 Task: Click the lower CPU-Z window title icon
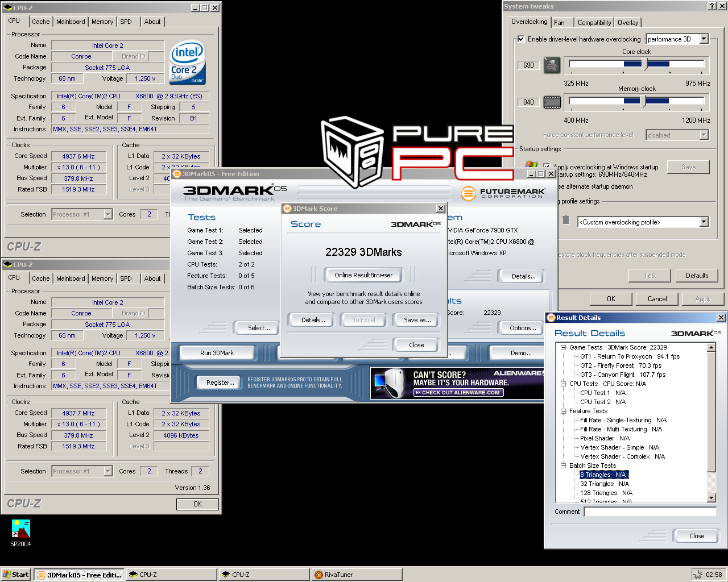(8, 265)
